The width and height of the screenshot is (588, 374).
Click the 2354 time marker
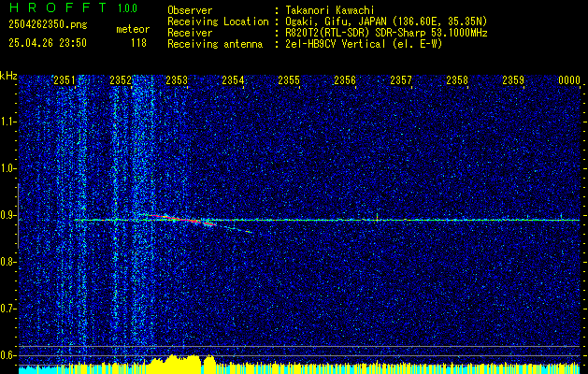click(233, 80)
